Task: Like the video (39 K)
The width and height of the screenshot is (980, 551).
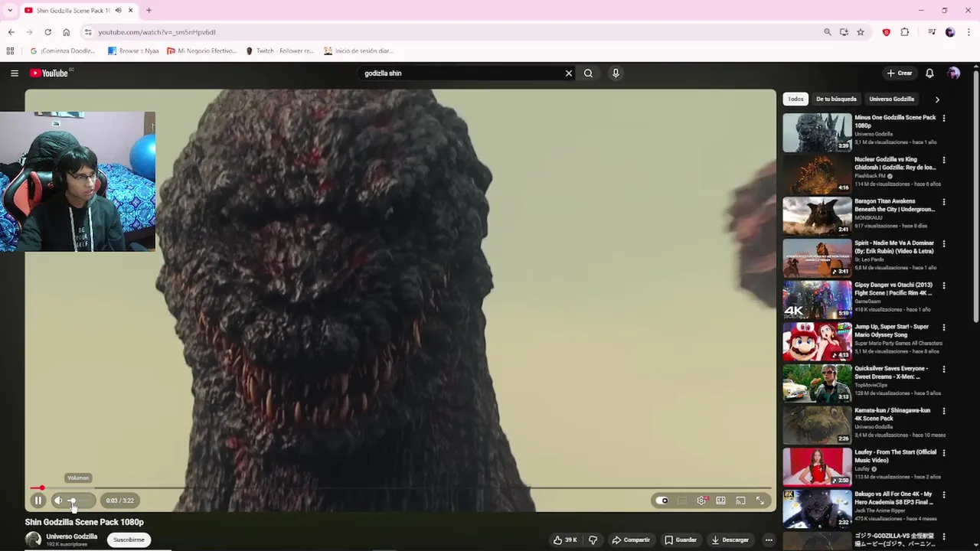Action: pos(565,540)
